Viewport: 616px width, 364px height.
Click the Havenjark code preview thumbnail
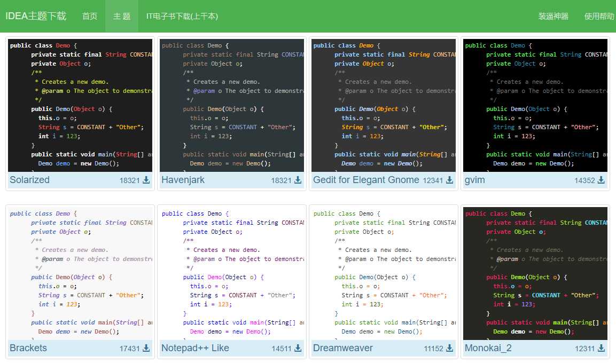coord(232,105)
